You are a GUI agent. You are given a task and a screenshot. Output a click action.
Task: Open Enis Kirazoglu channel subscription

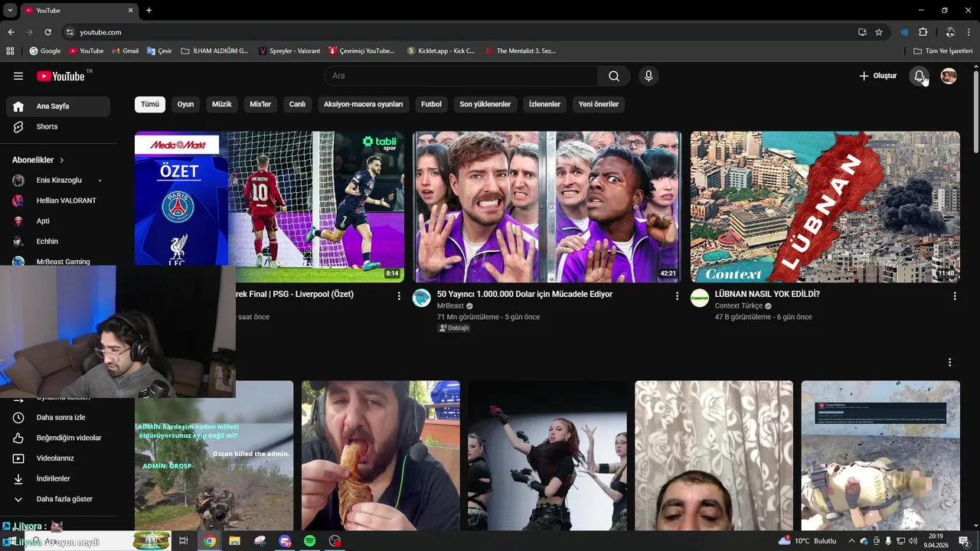pos(58,181)
